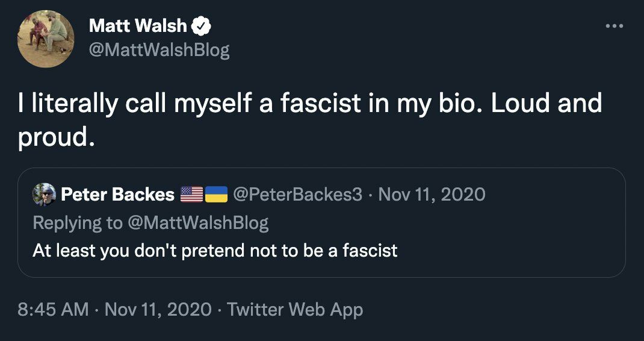Screen dimensions: 644x341
Task: Click the bottom Nov 11, 2020 date
Action: [158, 310]
